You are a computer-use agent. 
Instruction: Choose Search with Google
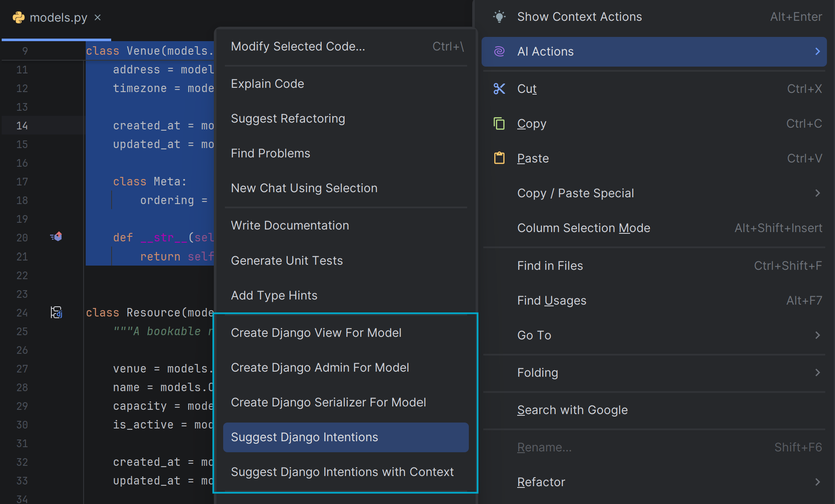coord(654,410)
